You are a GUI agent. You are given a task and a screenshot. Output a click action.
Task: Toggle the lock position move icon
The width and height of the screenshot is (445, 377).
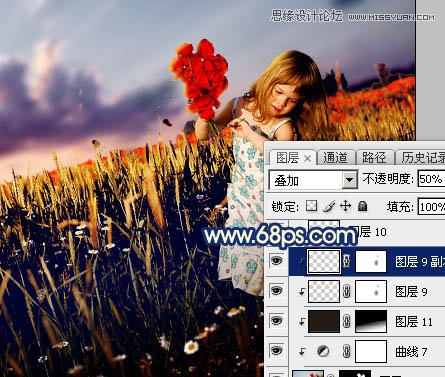(x=345, y=206)
